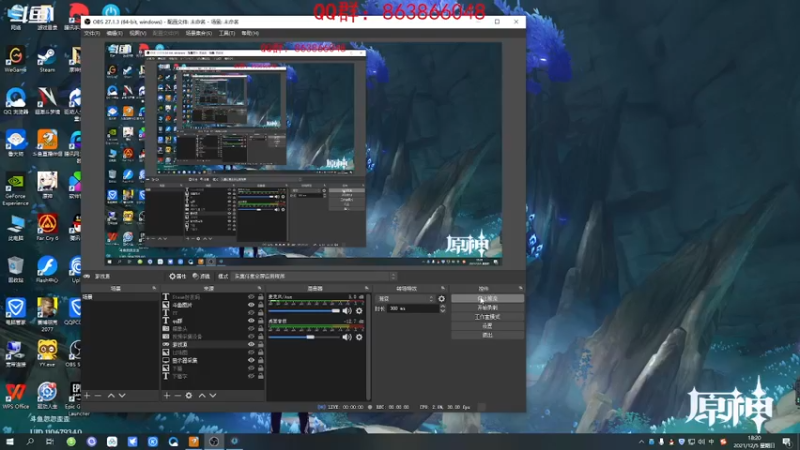
Task: Click 开始录制 start recording button
Action: point(487,308)
